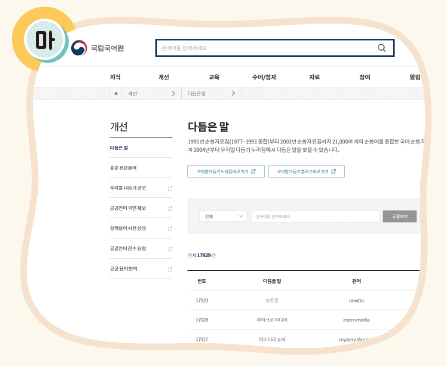
Task: Open the 교육 menu
Action: point(214,77)
